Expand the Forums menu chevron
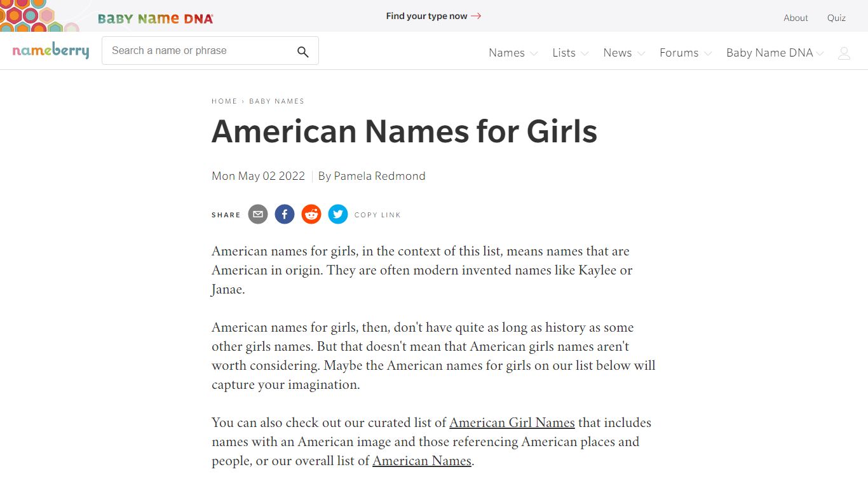This screenshot has height=488, width=868. point(708,53)
